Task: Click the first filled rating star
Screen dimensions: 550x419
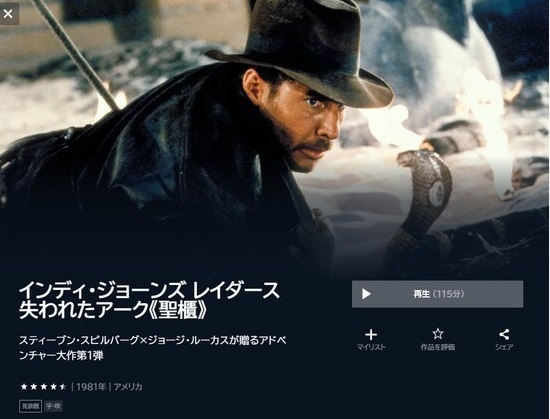Action: pos(24,387)
